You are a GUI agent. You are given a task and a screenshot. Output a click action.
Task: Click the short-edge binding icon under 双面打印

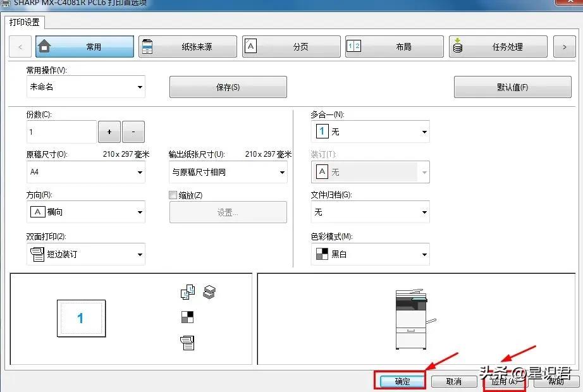coord(37,254)
